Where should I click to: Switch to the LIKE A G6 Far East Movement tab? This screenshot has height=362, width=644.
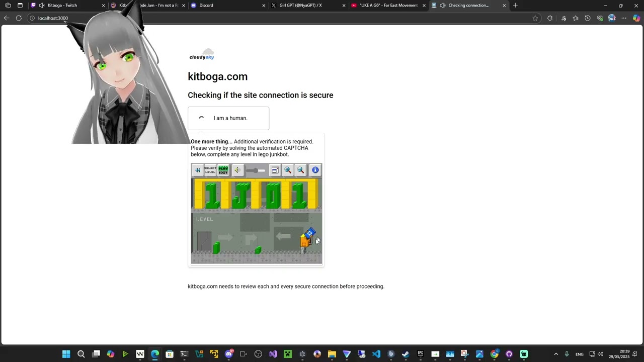388,6
